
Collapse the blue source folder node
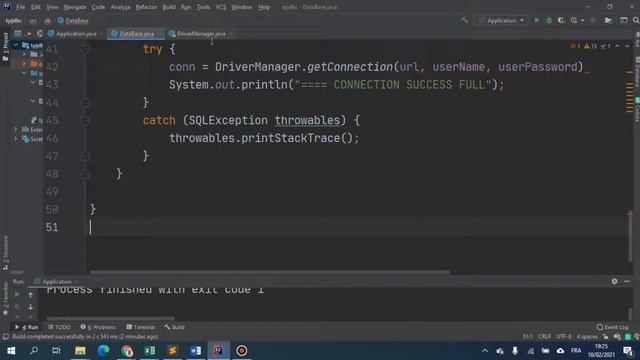click(24, 73)
